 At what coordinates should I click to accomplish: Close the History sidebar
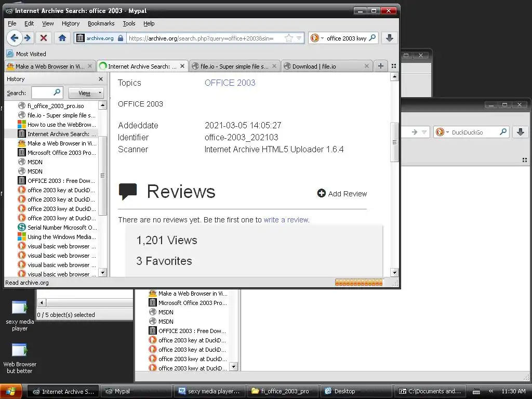[101, 79]
